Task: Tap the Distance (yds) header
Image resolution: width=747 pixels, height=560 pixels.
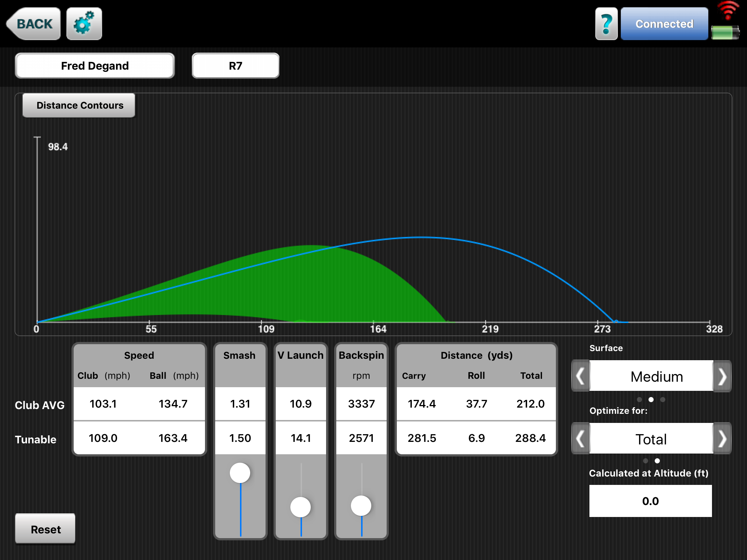Action: click(476, 355)
